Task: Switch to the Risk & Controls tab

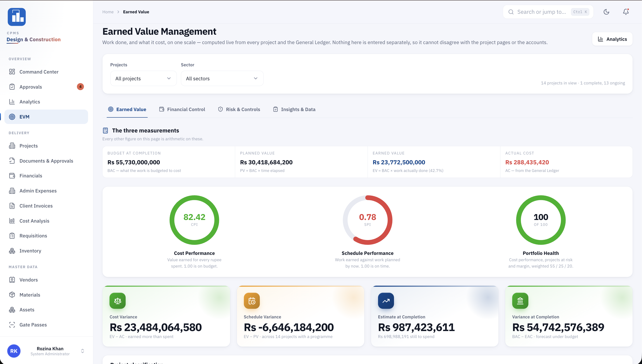Action: [x=239, y=110]
